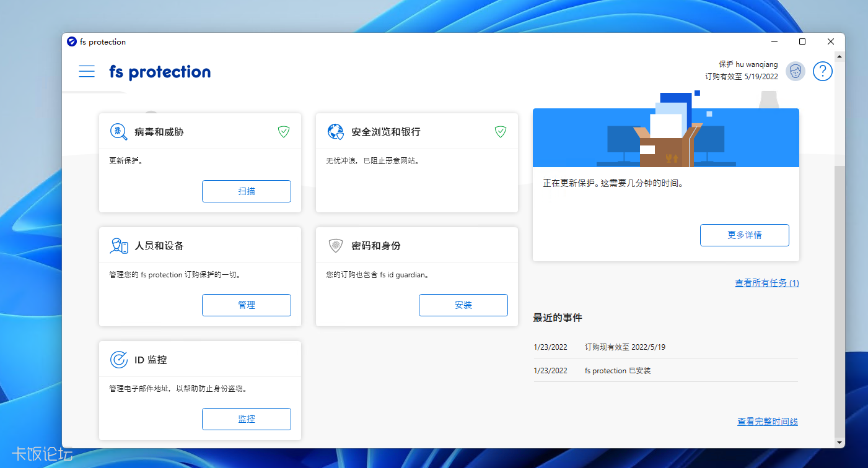
Task: Click the user avatar icon
Action: pos(795,71)
